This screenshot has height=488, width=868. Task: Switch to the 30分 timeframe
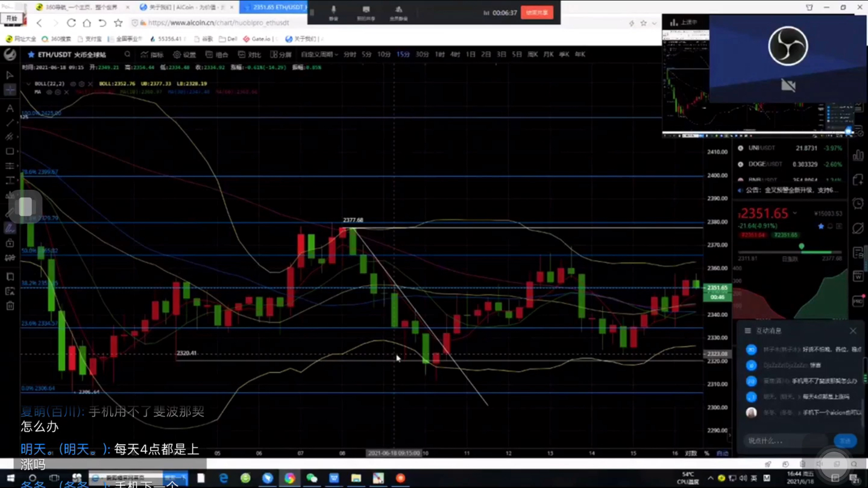click(x=422, y=54)
